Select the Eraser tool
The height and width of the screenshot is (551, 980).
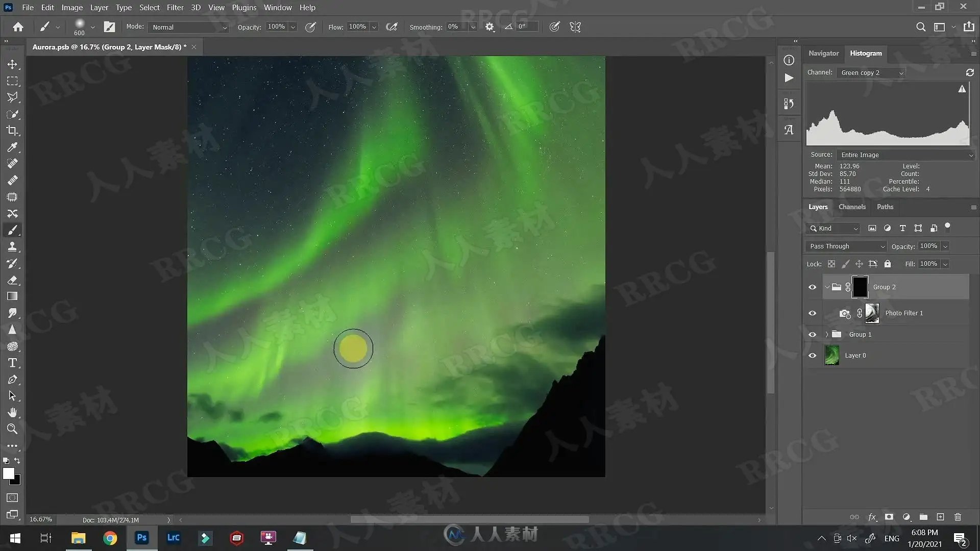(12, 280)
